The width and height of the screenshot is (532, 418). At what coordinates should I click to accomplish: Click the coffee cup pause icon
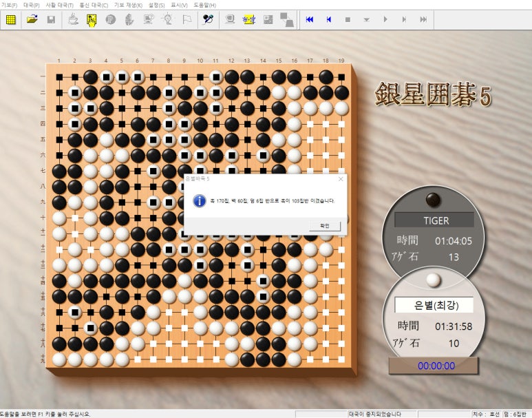(x=72, y=20)
